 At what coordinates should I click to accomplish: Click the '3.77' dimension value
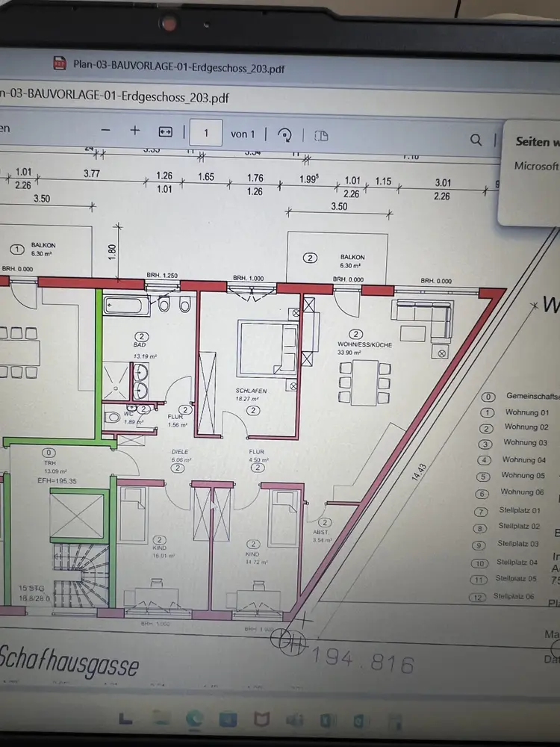91,174
